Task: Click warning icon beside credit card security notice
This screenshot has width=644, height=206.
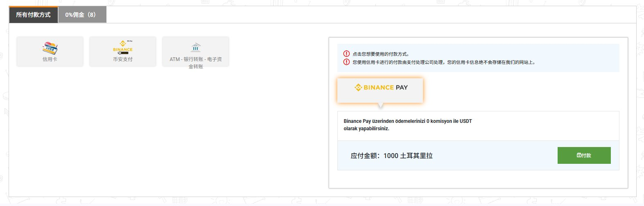Action: point(346,62)
